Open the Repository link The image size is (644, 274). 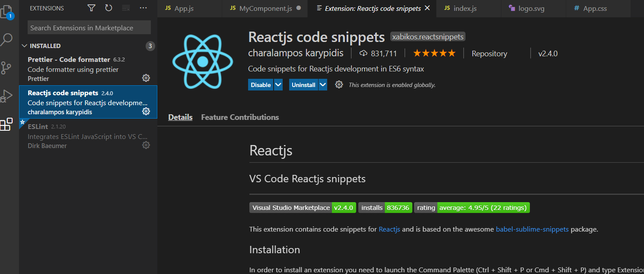(x=489, y=54)
